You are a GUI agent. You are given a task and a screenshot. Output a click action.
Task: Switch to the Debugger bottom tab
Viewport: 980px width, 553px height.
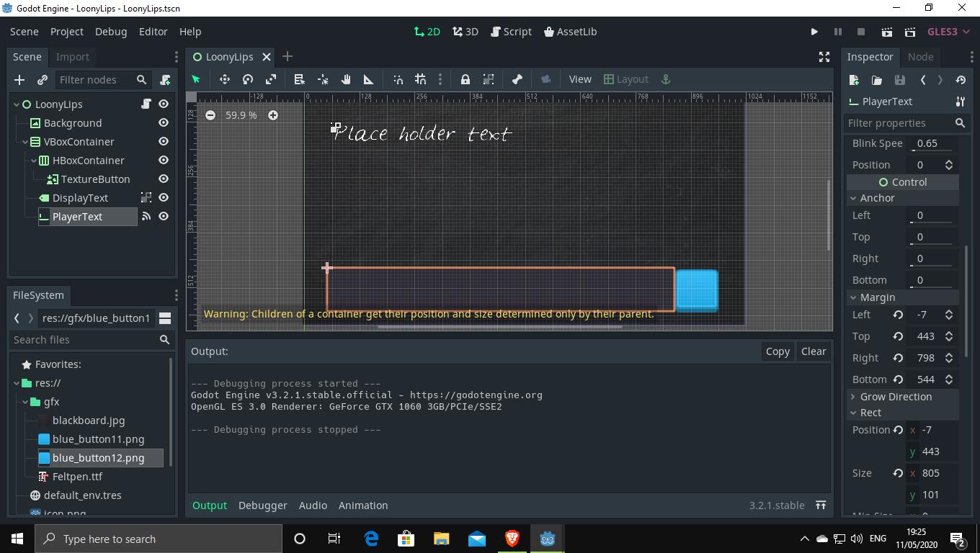[262, 505]
